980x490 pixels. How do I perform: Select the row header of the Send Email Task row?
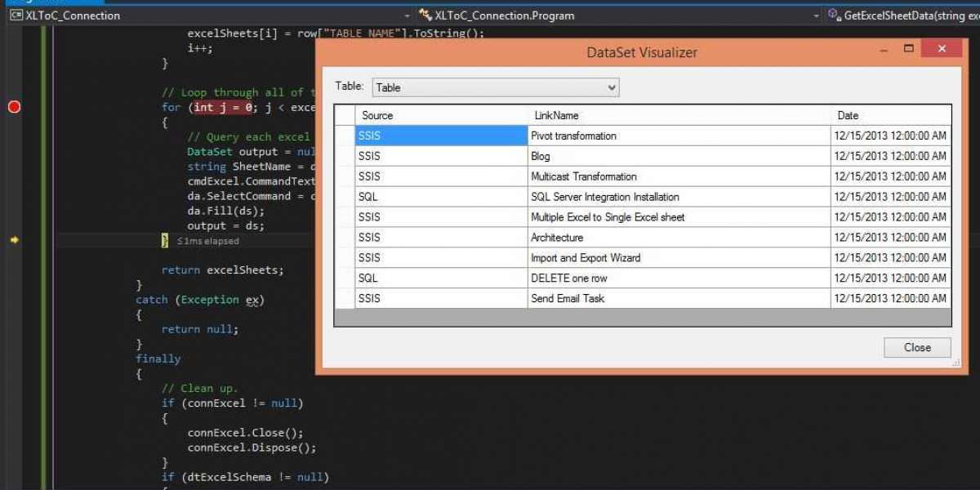click(345, 298)
